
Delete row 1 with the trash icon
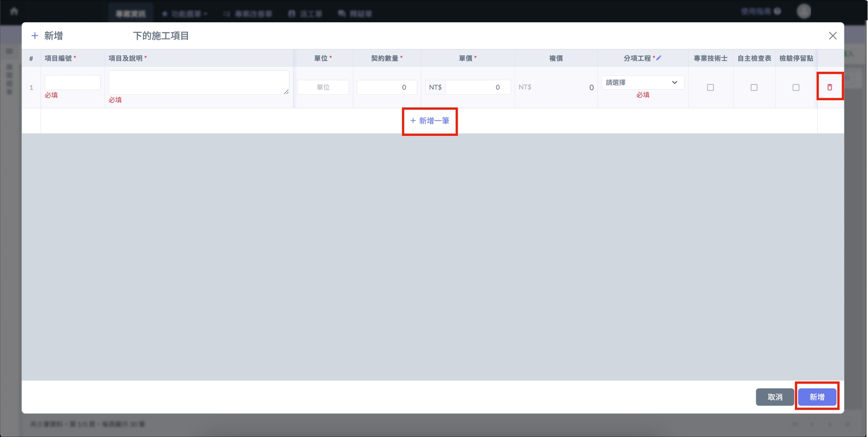(829, 87)
